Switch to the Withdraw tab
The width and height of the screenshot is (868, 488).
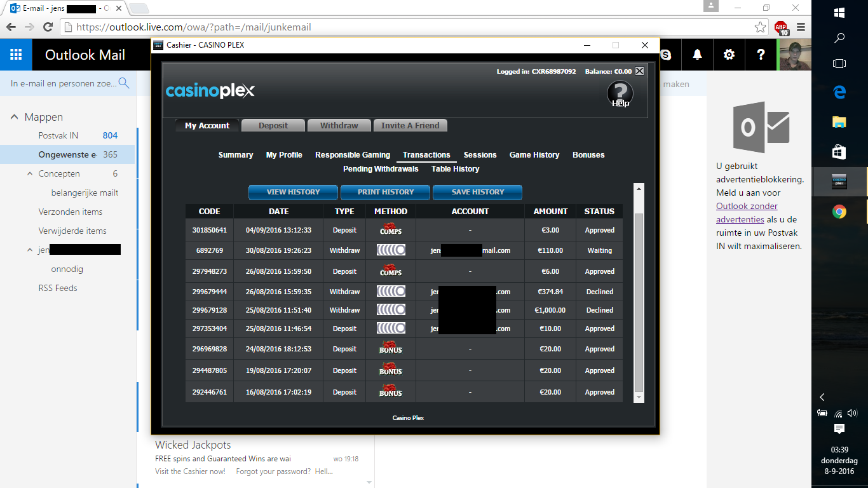pyautogui.click(x=339, y=126)
